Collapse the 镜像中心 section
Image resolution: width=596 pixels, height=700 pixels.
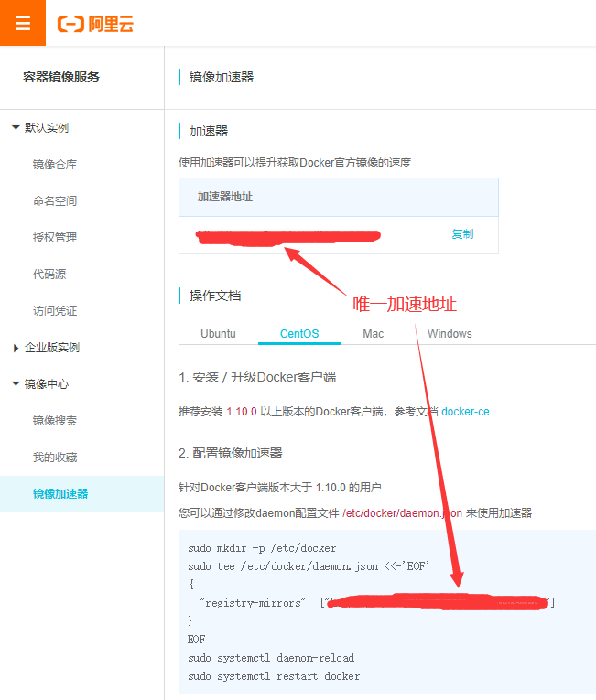[x=16, y=384]
